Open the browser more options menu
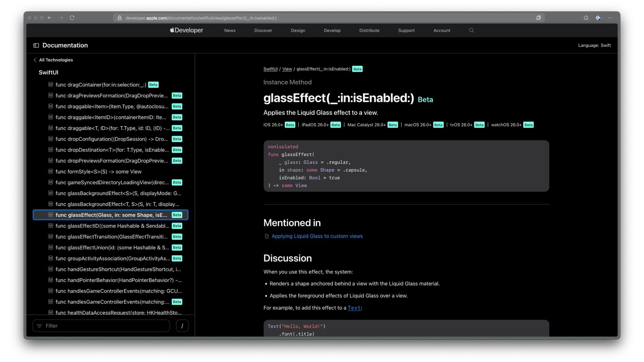Viewport: 644px width, 362px height. (x=610, y=18)
